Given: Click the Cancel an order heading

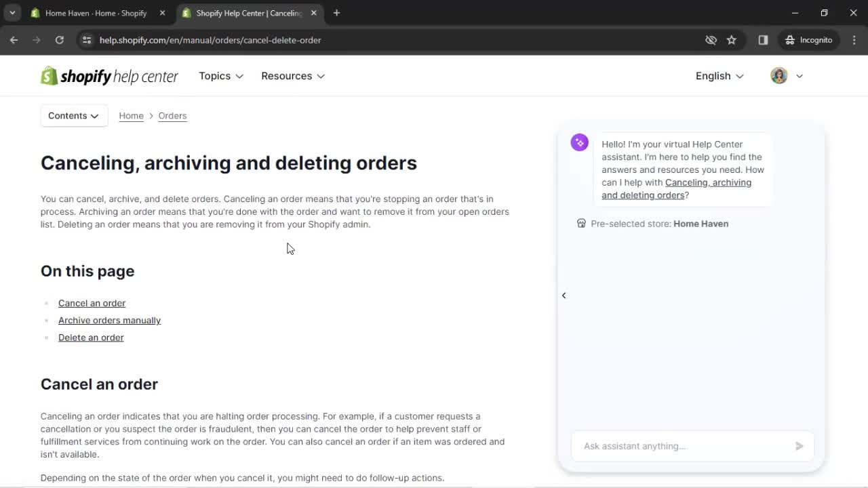Looking at the screenshot, I should click(99, 384).
